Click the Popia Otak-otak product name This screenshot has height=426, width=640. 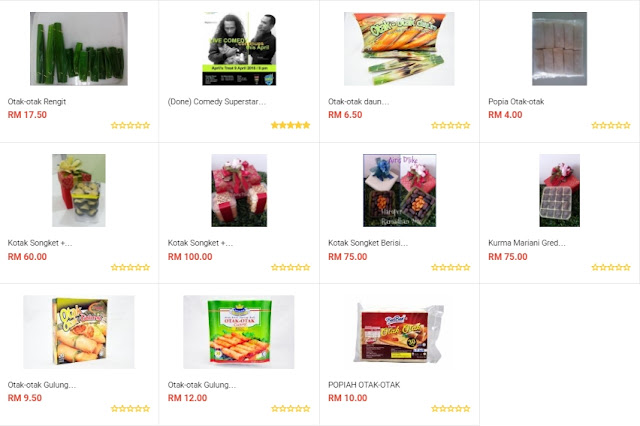pyautogui.click(x=516, y=102)
